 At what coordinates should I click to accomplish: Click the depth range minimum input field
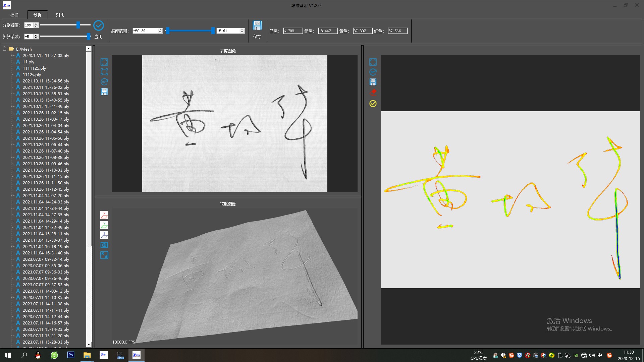[x=145, y=31]
